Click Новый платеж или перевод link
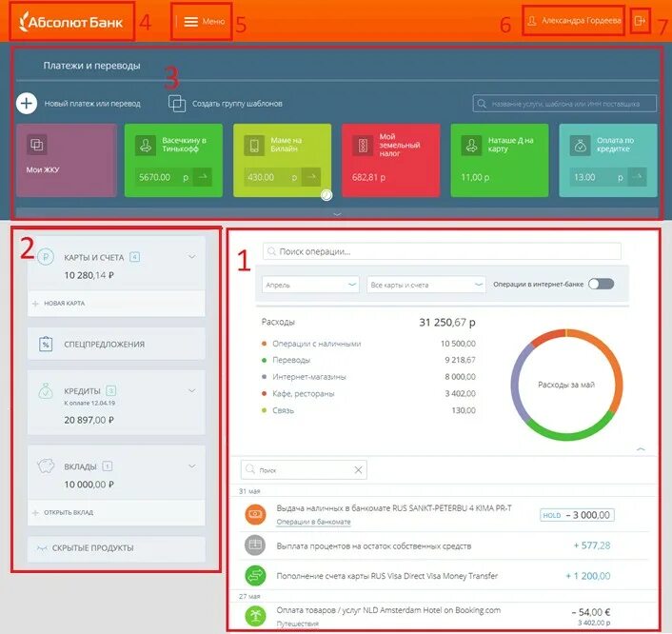The height and width of the screenshot is (634, 672). pos(92,104)
